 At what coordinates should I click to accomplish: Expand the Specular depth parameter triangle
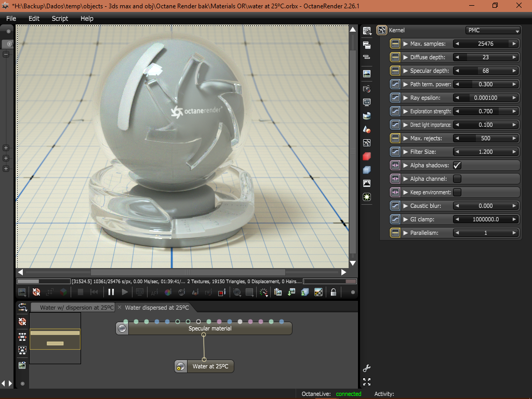405,71
